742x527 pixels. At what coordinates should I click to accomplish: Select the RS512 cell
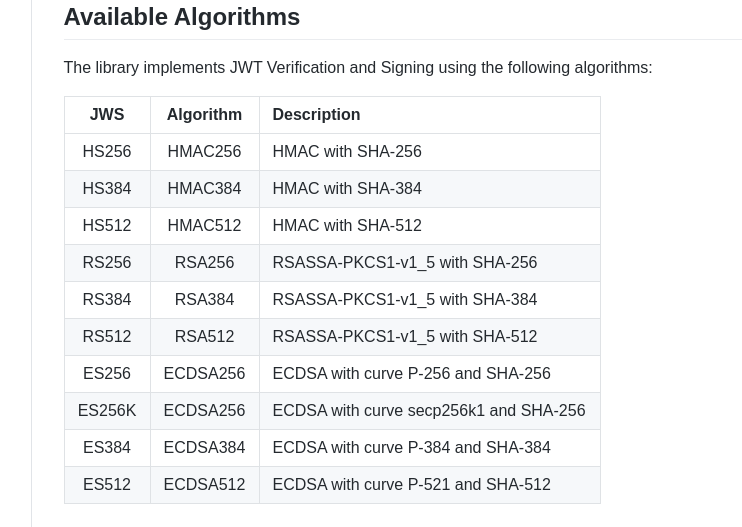[x=107, y=337]
